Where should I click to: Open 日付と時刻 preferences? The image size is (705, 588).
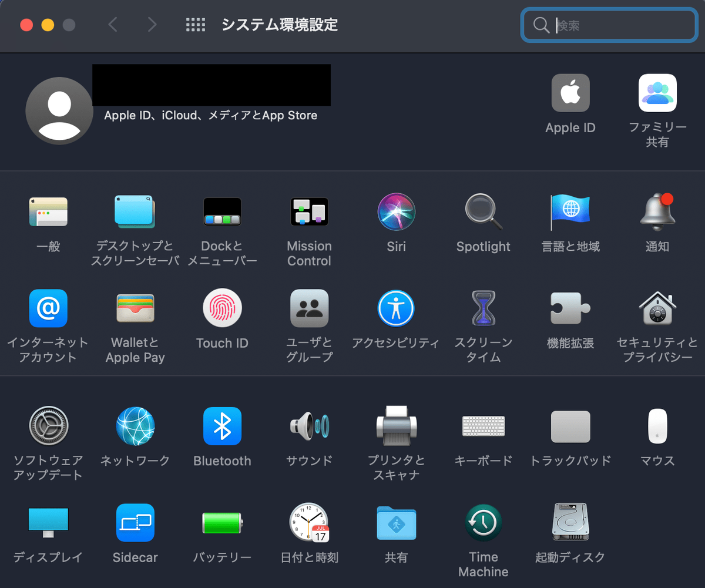click(x=309, y=523)
